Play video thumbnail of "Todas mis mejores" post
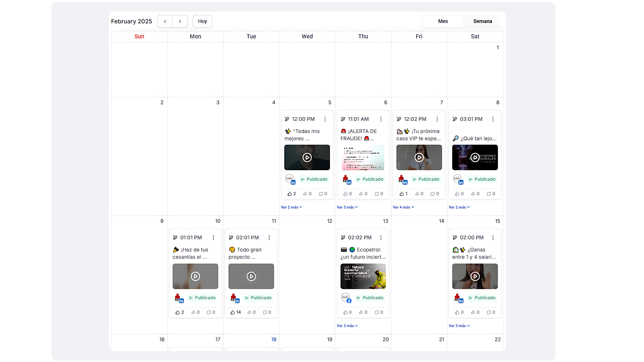This screenshot has height=362, width=644. pos(307,157)
